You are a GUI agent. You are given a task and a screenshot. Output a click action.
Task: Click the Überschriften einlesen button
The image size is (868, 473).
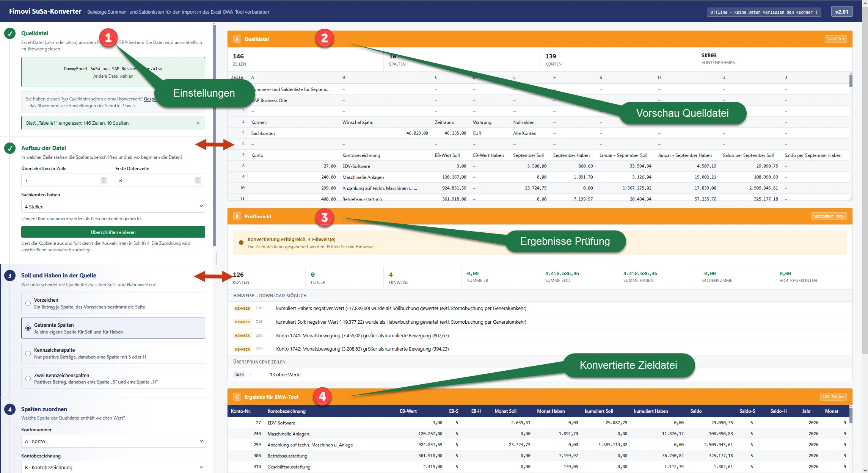(x=113, y=232)
